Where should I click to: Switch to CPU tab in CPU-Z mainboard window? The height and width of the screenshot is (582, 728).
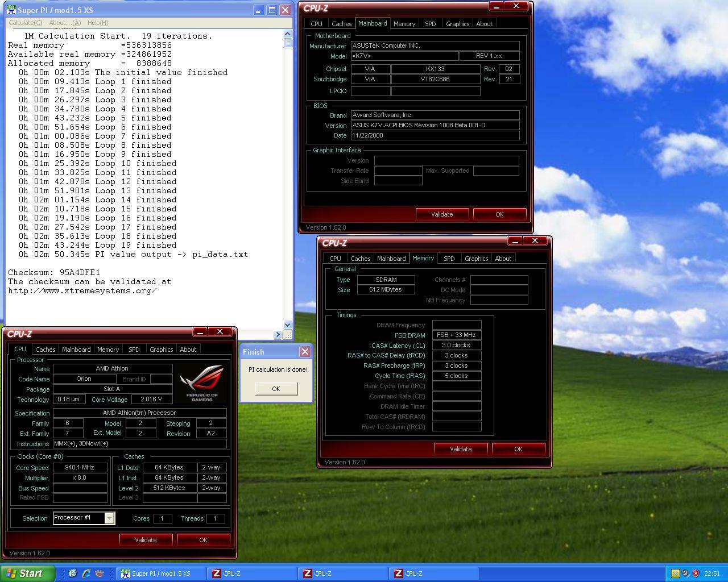click(x=317, y=24)
